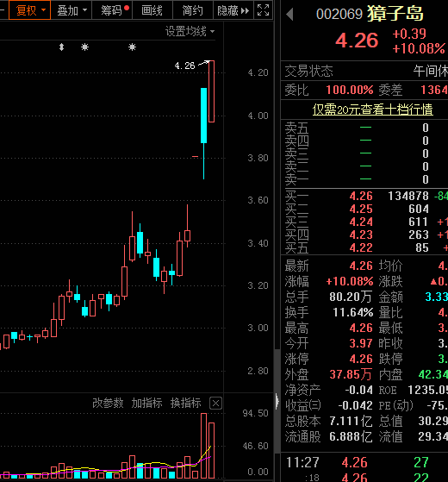Close the volume indicator panel
This screenshot has width=448, height=482.
[215, 403]
